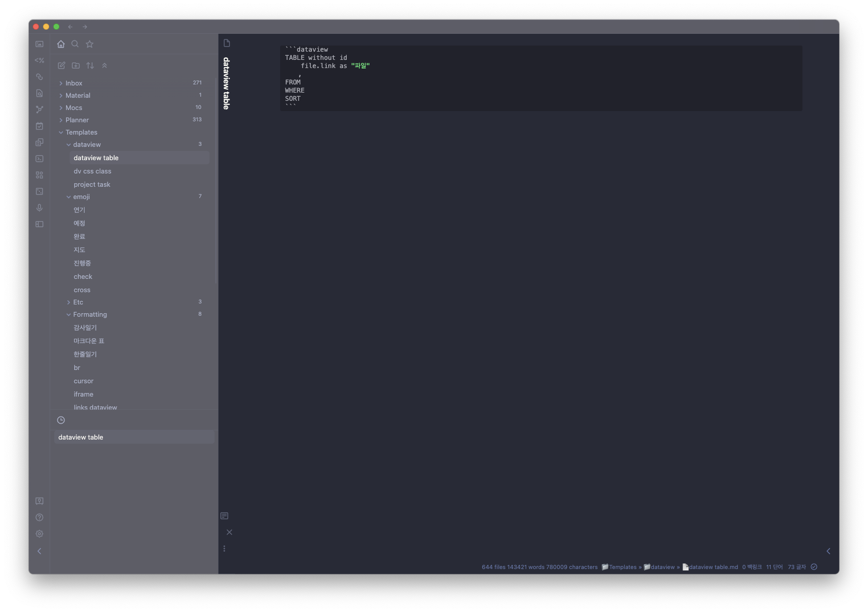Switch to search tab in sidebar
Screen dimensions: 868x612
point(75,44)
